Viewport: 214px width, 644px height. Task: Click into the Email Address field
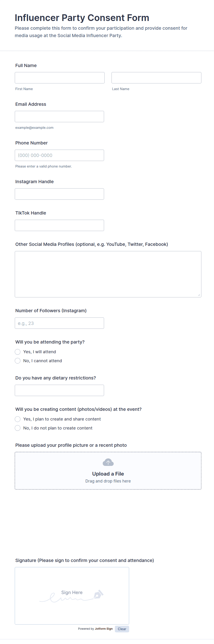click(x=59, y=117)
